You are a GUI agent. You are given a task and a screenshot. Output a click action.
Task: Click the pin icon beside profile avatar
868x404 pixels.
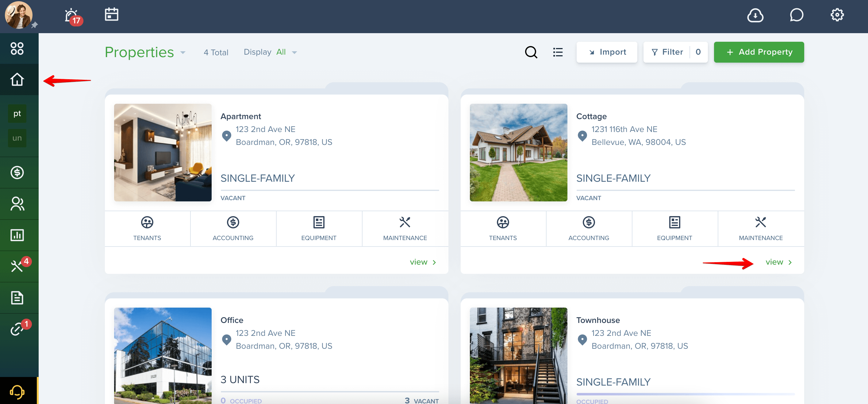click(x=34, y=25)
